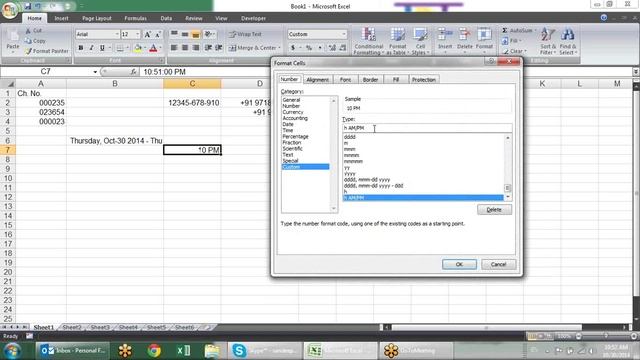
Task: Apply the red Font Color
Action: tap(153, 48)
